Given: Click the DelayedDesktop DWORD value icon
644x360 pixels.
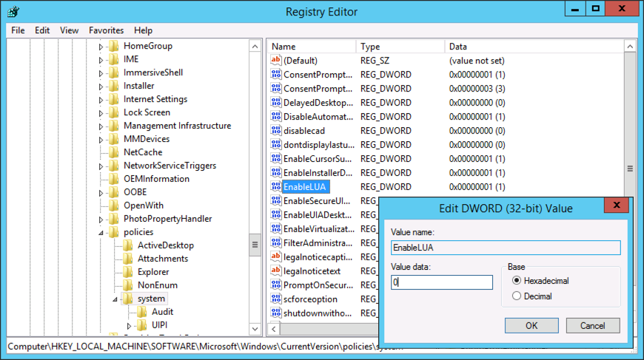Looking at the screenshot, I should tap(276, 103).
